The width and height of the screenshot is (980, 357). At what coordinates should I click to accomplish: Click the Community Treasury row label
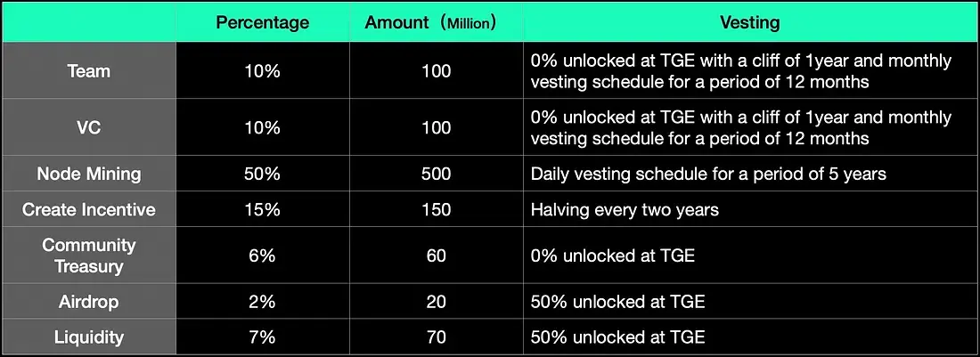[89, 256]
